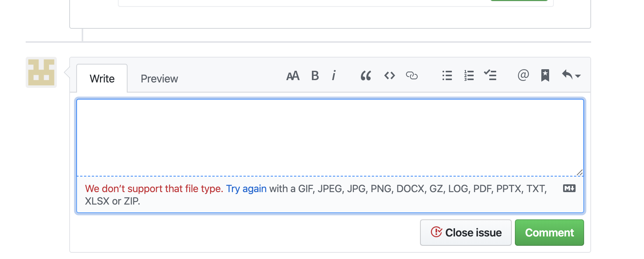Switch to the Preview tab
The height and width of the screenshot is (259, 644).
(x=159, y=78)
